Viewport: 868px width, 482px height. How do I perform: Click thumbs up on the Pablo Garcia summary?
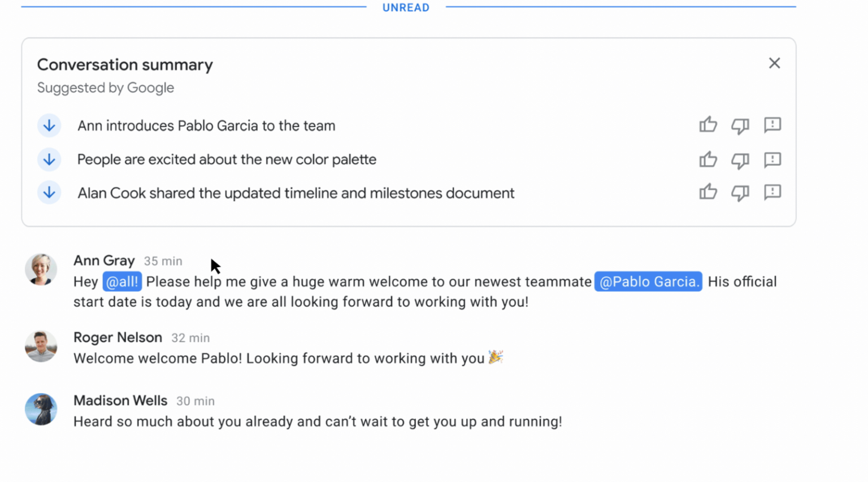(708, 125)
